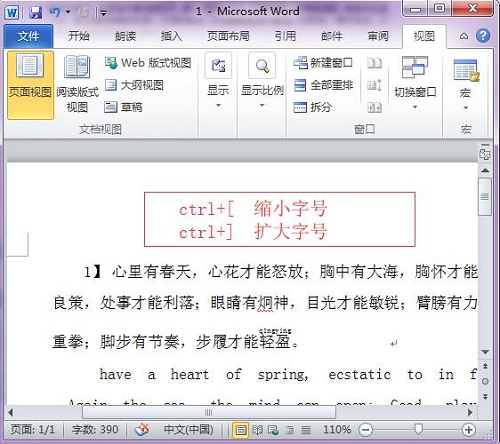Select the 视图 (View) tab
This screenshot has width=500, height=444.
tap(424, 36)
